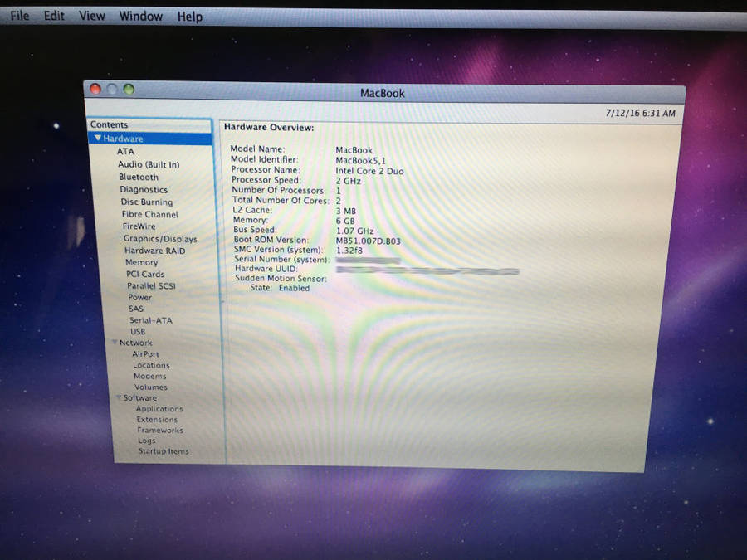Select ATA in the Contents list

[x=125, y=152]
